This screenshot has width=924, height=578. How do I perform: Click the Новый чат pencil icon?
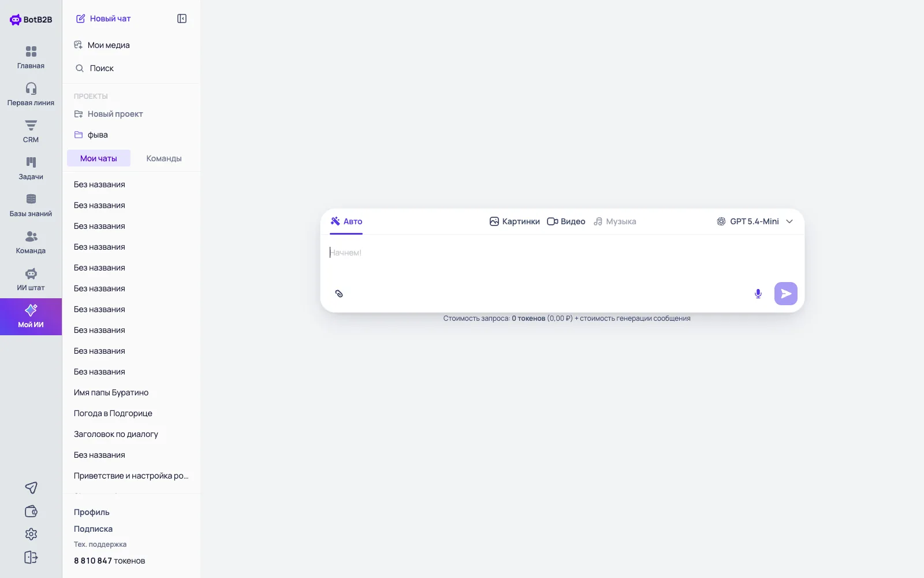coord(81,18)
